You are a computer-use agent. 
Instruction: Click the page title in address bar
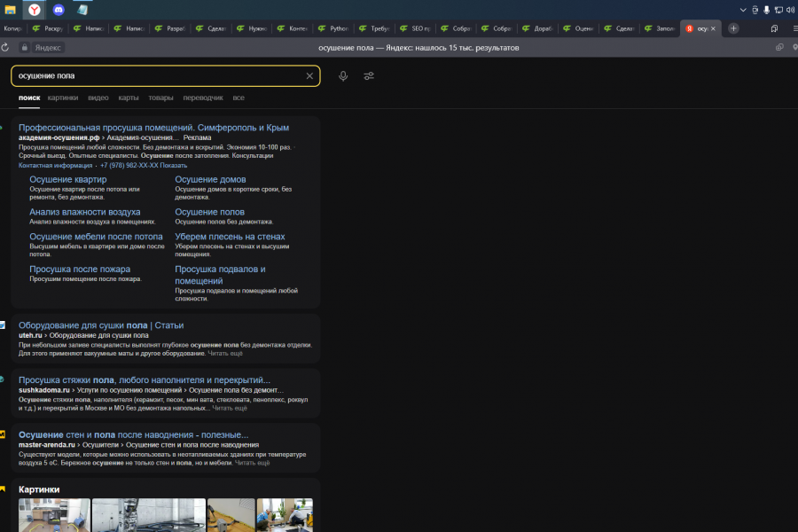click(419, 47)
